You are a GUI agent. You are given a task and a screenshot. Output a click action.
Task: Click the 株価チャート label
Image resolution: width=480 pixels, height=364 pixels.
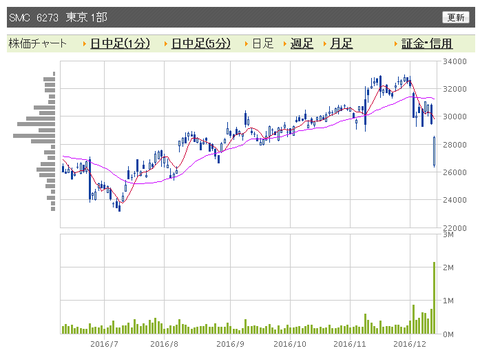(x=37, y=44)
